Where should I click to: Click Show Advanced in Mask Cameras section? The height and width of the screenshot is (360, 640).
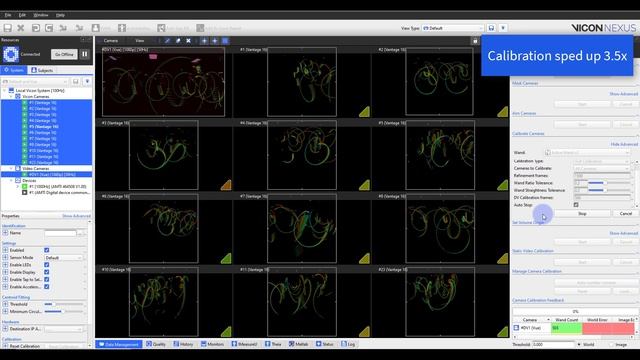[623, 94]
